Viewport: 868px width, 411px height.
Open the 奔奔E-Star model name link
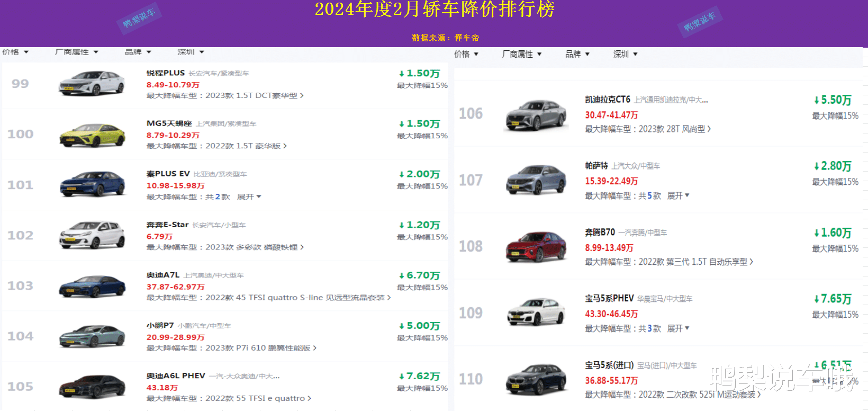[x=167, y=225]
